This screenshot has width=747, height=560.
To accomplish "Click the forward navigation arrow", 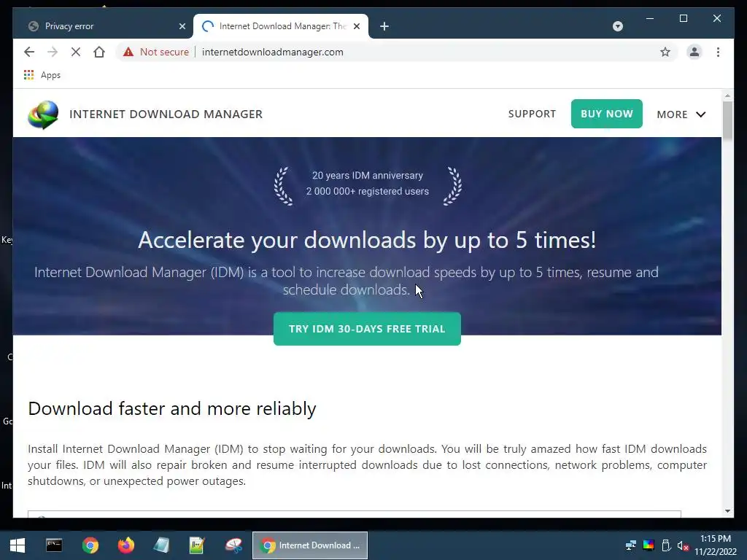I will [53, 52].
